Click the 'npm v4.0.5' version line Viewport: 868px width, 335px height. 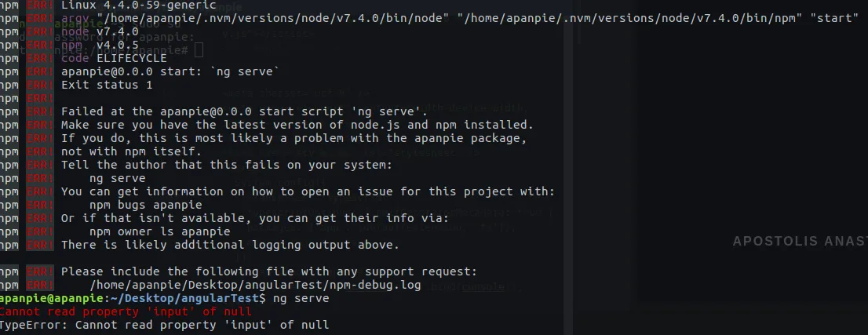[x=100, y=45]
